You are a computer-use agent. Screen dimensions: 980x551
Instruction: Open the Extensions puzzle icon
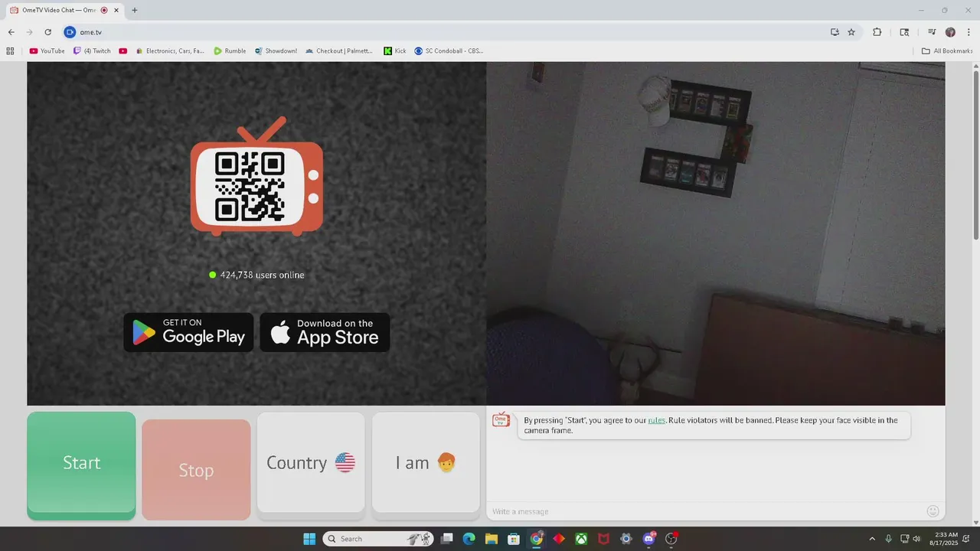(877, 32)
